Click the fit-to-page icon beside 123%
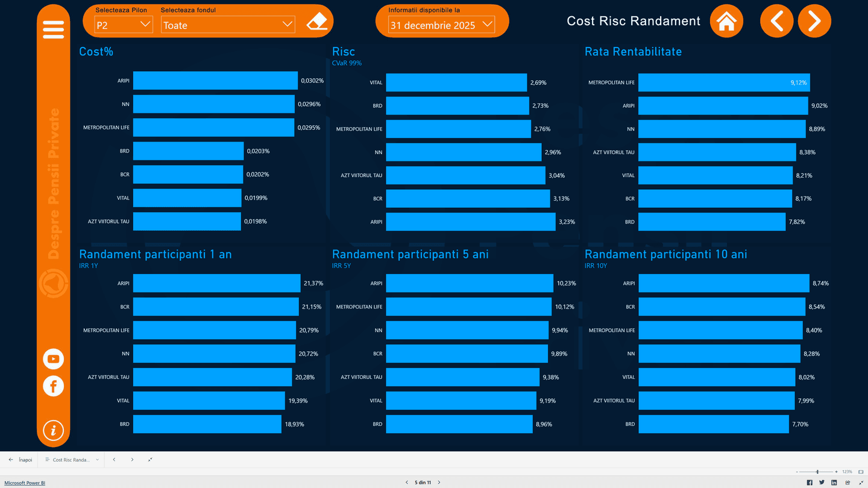868x488 pixels. (x=861, y=472)
